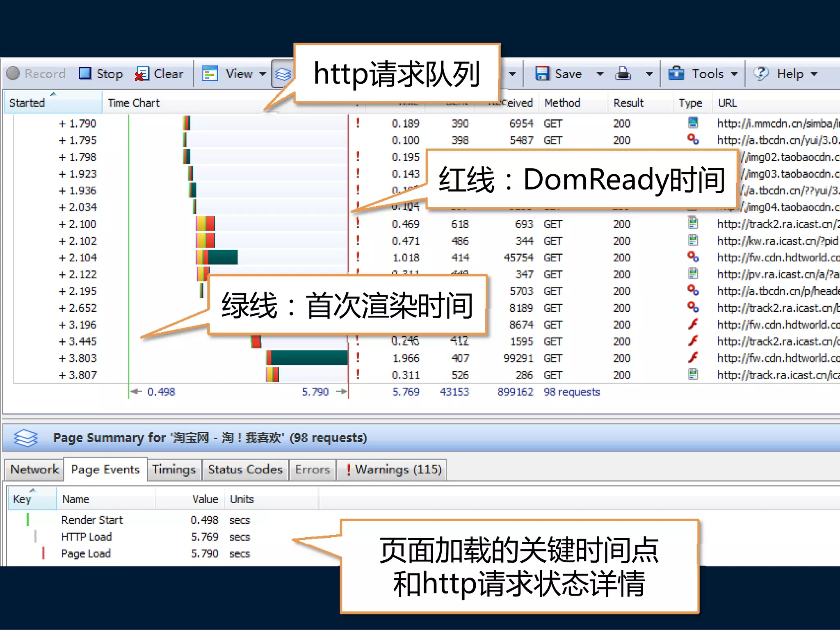The width and height of the screenshot is (840, 630).
Task: Click the teal time bar in +2.104 row
Action: pyautogui.click(x=222, y=257)
